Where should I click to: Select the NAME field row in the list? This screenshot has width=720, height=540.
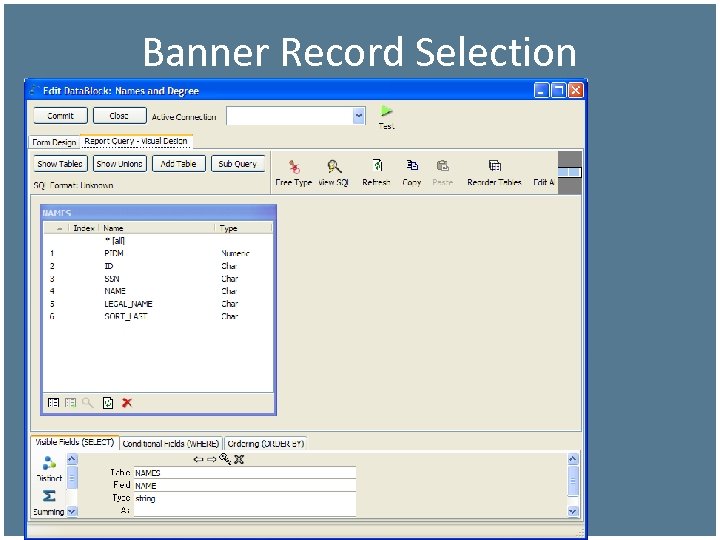coord(158,291)
